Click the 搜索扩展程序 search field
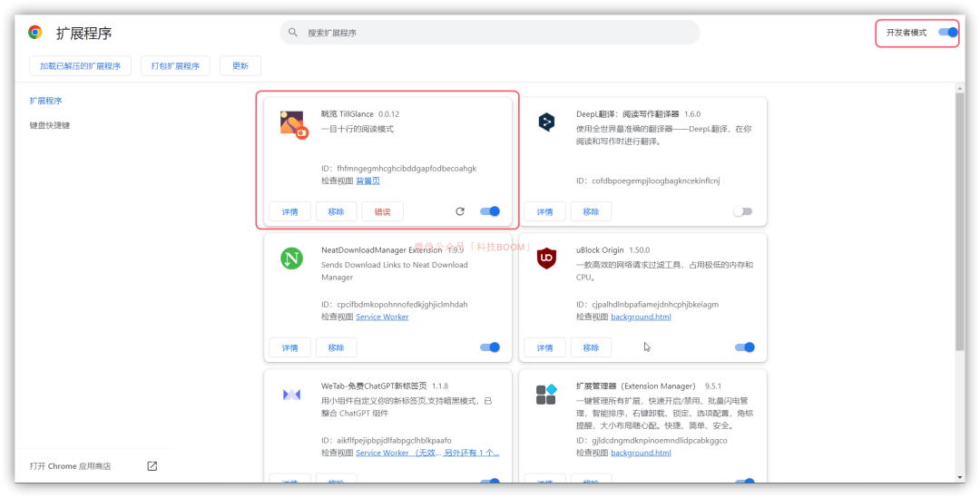Screen dimensions: 980x498 click(x=490, y=33)
